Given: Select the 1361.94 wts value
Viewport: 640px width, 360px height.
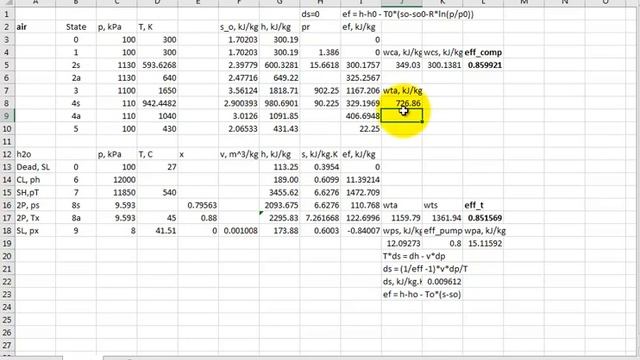Looking at the screenshot, I should pyautogui.click(x=443, y=218).
